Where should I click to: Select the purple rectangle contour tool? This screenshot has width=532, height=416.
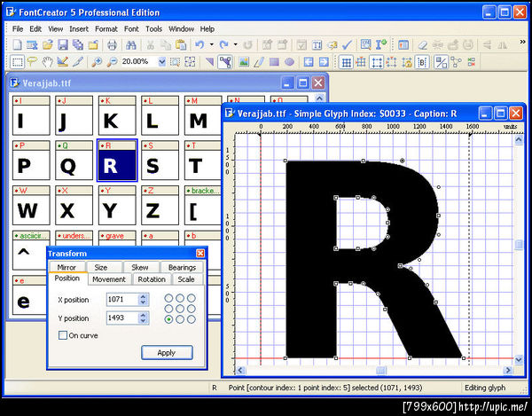pos(274,62)
